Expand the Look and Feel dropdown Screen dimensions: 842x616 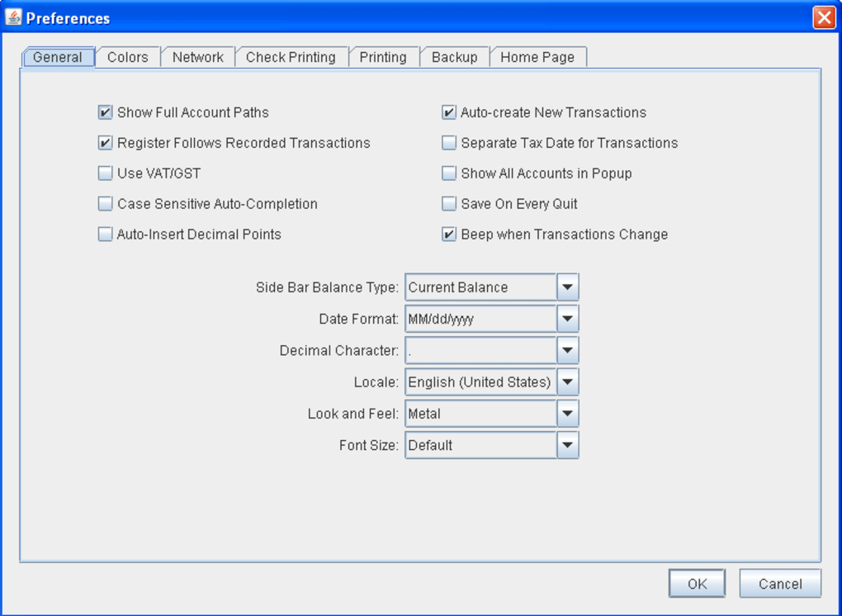click(x=567, y=414)
